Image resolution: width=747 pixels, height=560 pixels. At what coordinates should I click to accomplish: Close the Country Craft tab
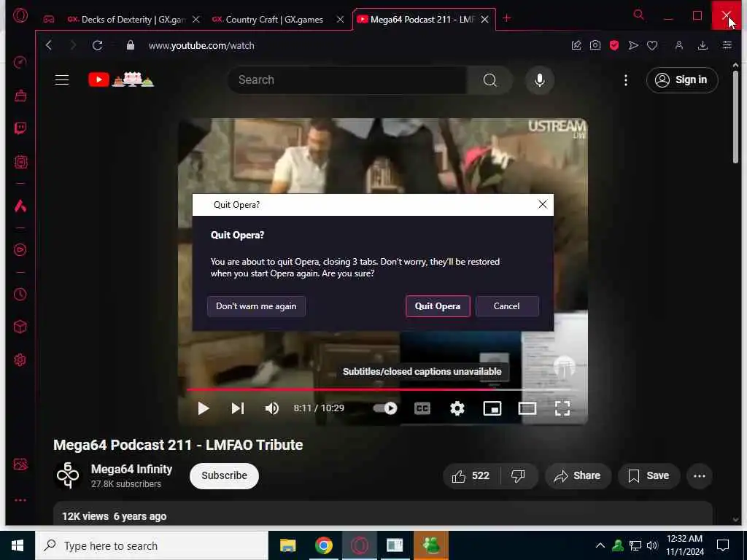click(340, 20)
